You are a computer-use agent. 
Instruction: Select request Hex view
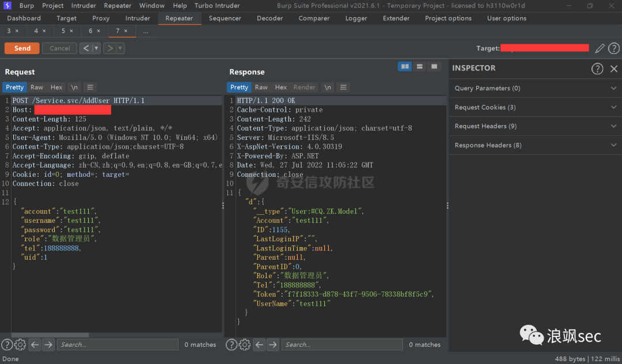click(x=56, y=87)
